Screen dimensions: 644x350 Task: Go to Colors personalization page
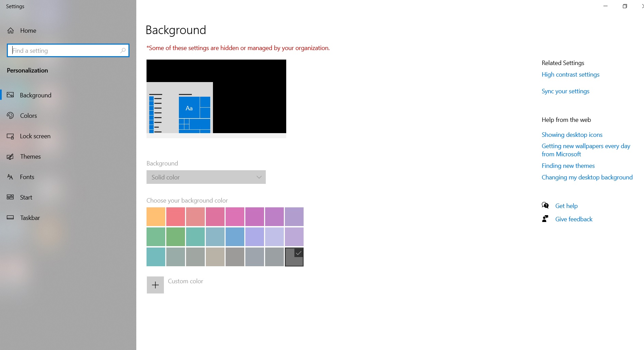pos(68,115)
